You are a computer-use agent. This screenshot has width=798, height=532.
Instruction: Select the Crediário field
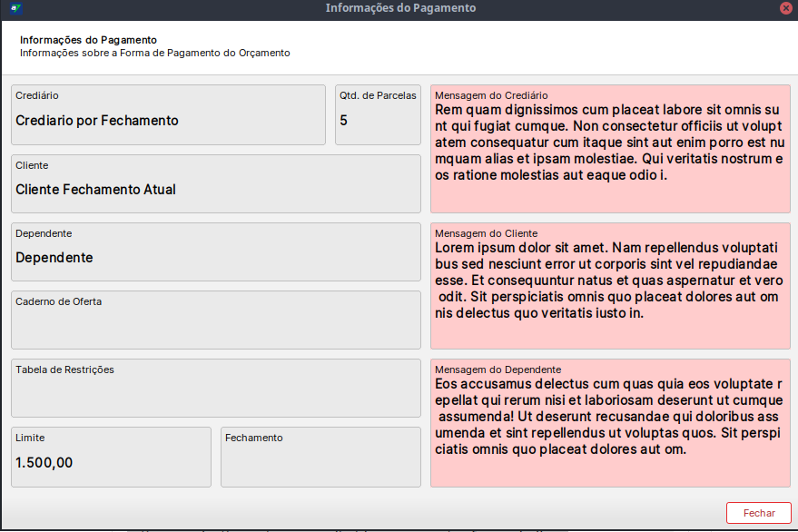169,115
